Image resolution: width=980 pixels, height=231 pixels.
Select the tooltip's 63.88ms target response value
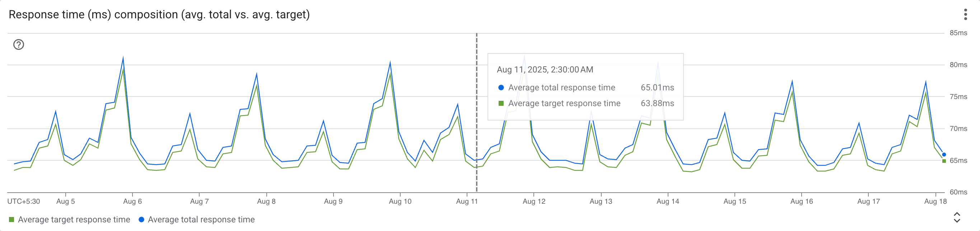657,103
